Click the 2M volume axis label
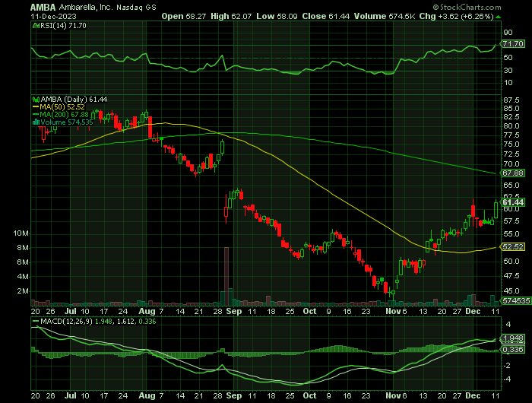This screenshot has width=532, height=403. [x=23, y=291]
